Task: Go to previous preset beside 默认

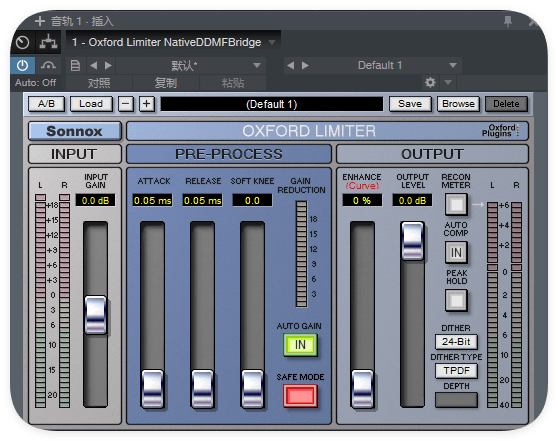Action: click(x=94, y=65)
